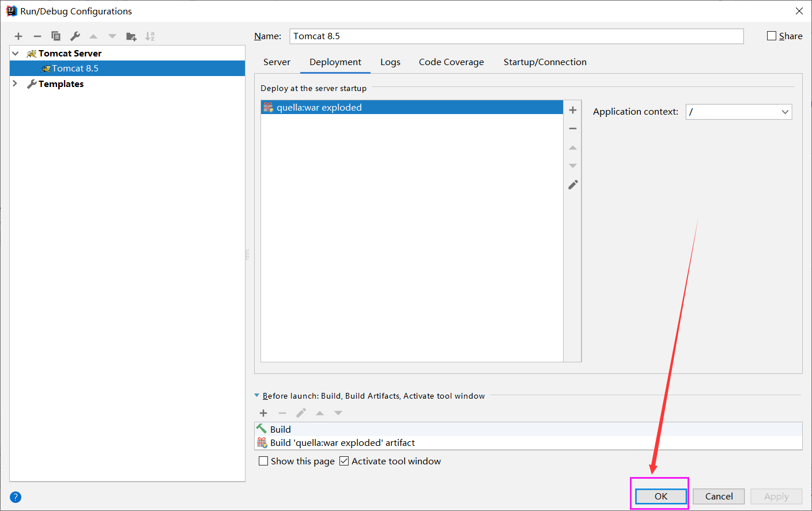812x511 pixels.
Task: Sort configurations with the sorting icon
Action: click(150, 36)
